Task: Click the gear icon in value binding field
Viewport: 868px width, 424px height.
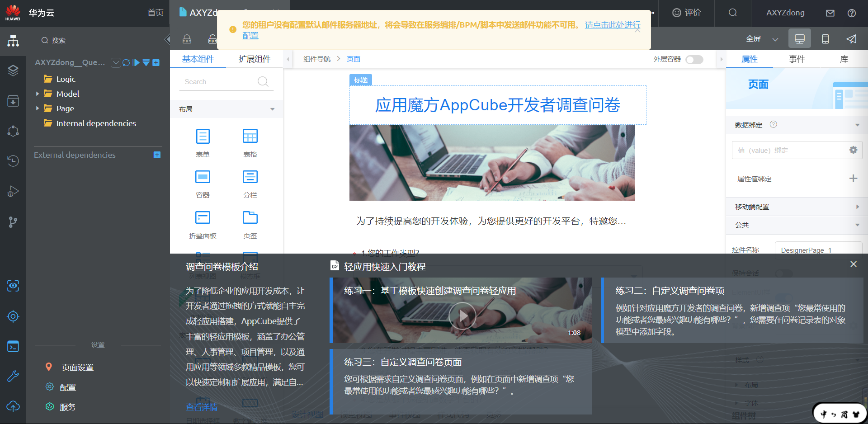Action: coord(853,150)
